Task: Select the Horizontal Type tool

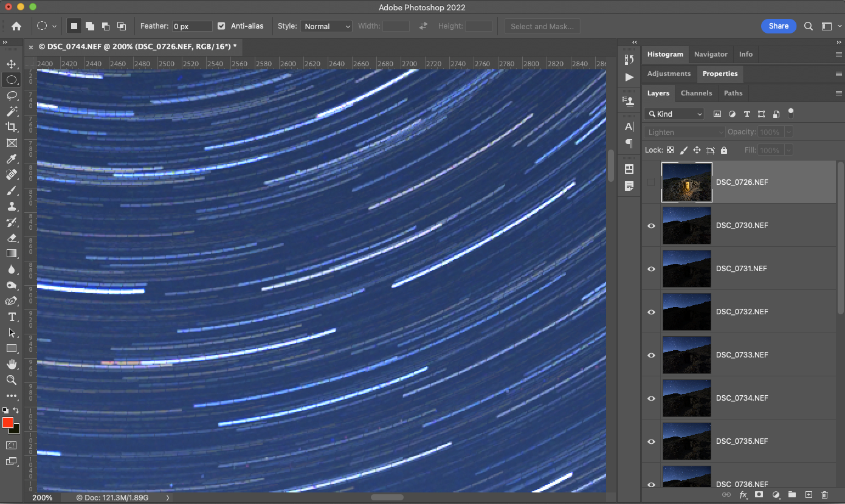Action: (x=12, y=317)
